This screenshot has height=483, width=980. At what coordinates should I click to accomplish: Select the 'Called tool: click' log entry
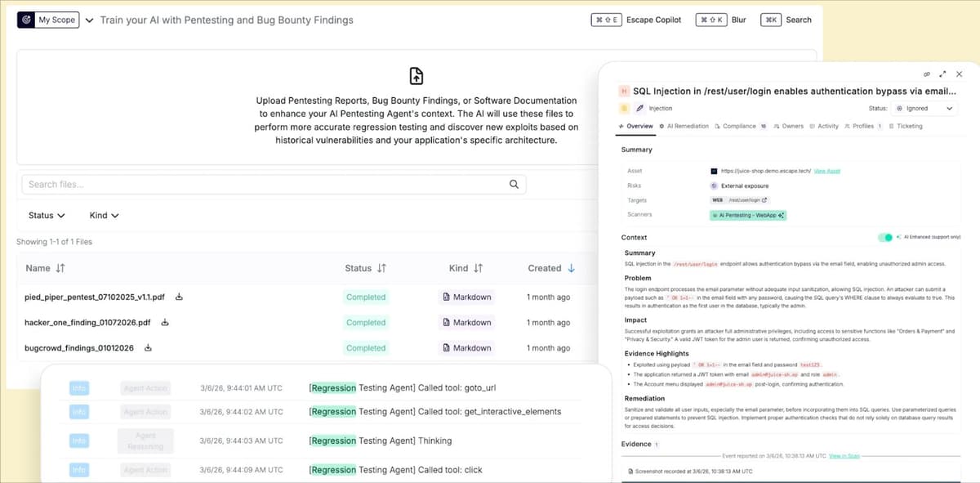coord(396,470)
